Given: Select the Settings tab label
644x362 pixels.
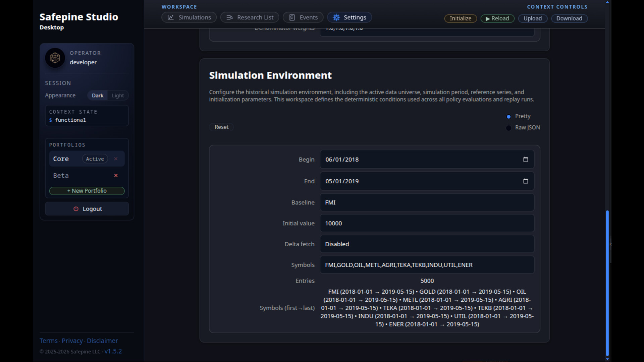Looking at the screenshot, I should pyautogui.click(x=355, y=17).
